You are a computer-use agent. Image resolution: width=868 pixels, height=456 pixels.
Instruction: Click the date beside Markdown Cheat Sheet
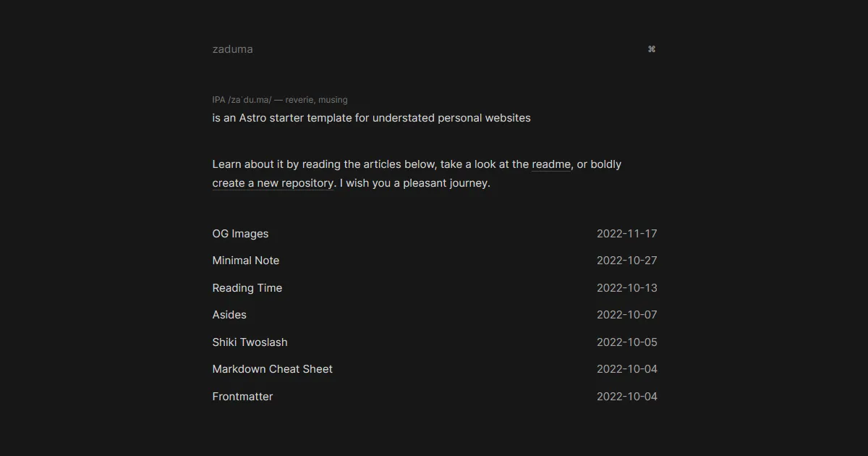626,369
